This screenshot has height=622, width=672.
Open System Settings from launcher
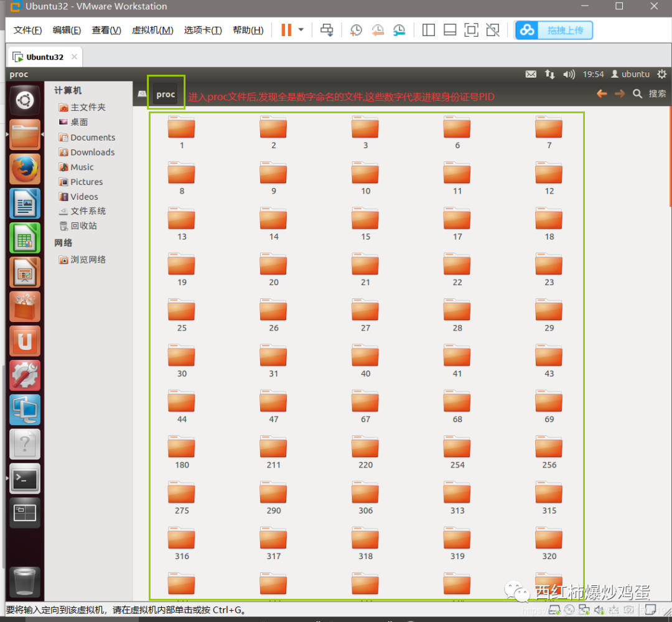pyautogui.click(x=25, y=375)
